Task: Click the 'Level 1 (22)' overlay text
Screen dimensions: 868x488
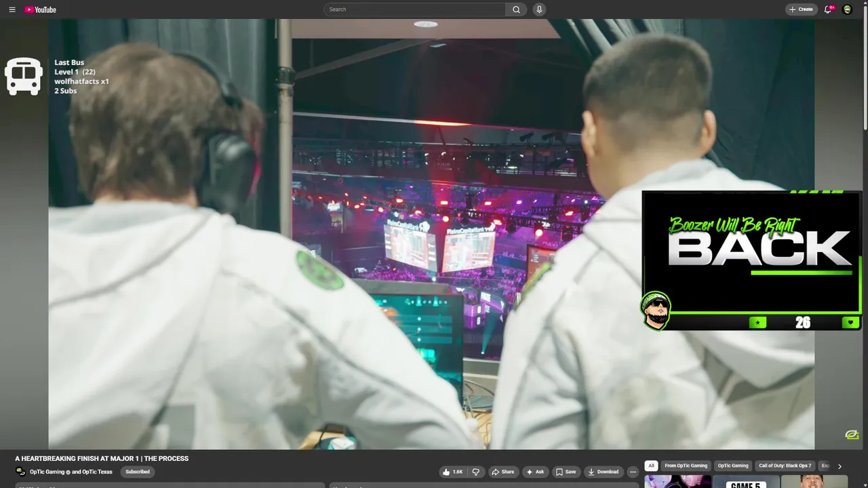Action: click(x=75, y=72)
